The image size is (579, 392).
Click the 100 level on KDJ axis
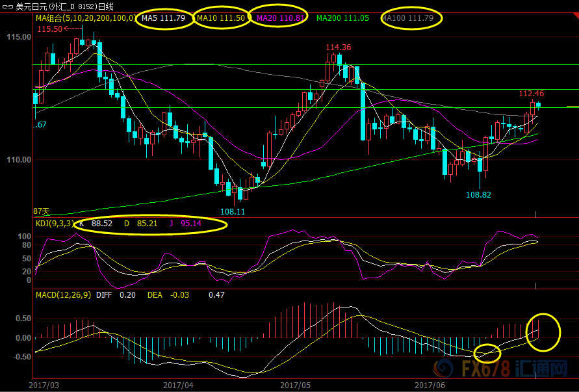[25, 237]
